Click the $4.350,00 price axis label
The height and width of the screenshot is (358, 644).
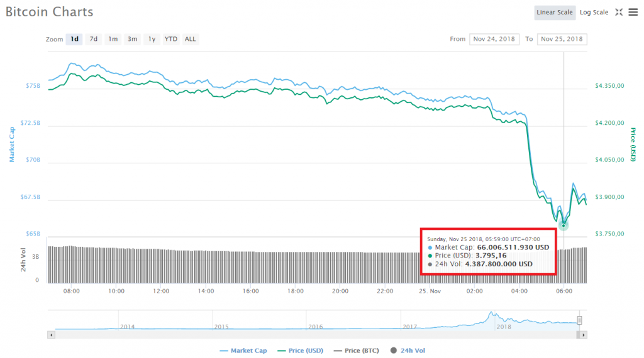[x=609, y=86]
